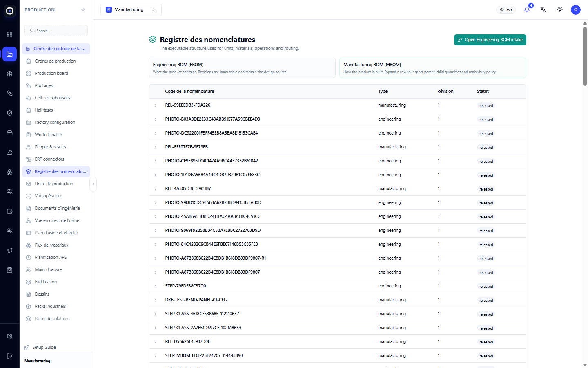Open the dollar finance icon in left rail
Viewport: 588px width, 368px height.
click(x=10, y=74)
